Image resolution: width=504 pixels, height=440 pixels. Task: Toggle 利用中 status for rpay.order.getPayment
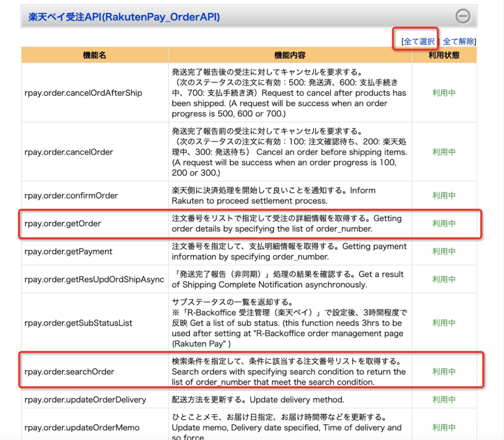click(x=444, y=252)
